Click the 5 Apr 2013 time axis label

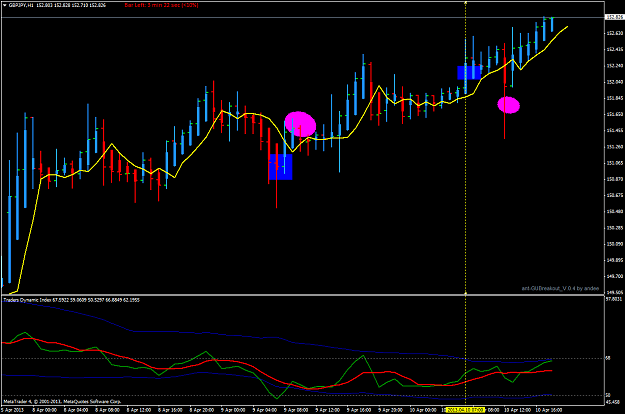pyautogui.click(x=12, y=410)
